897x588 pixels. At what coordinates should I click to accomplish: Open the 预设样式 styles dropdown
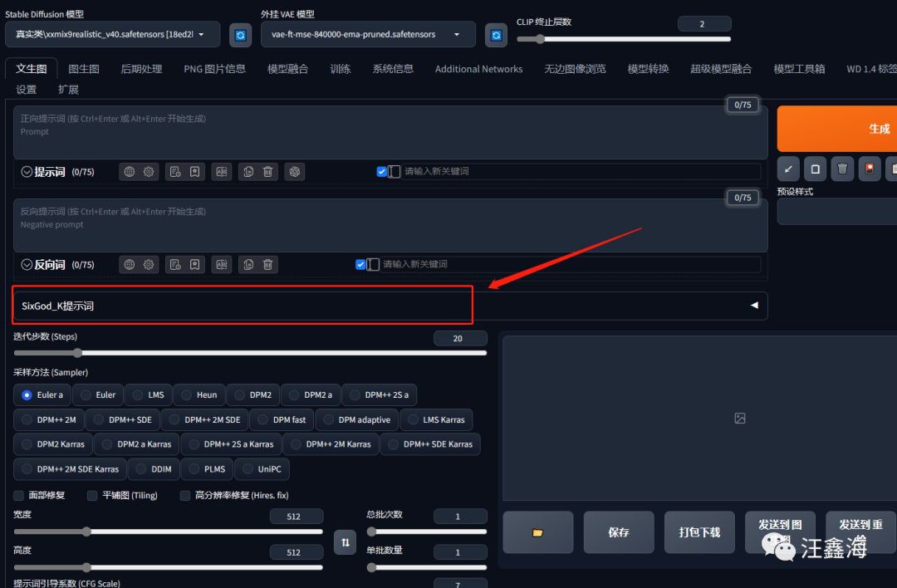point(837,212)
